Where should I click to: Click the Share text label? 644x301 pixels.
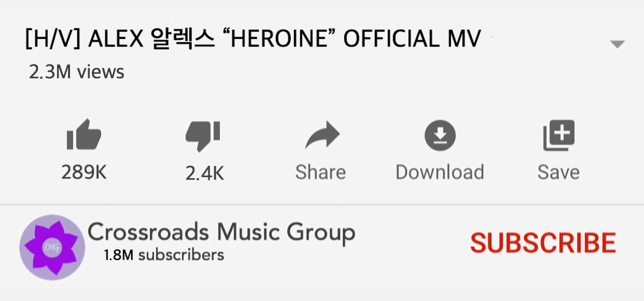tap(320, 173)
